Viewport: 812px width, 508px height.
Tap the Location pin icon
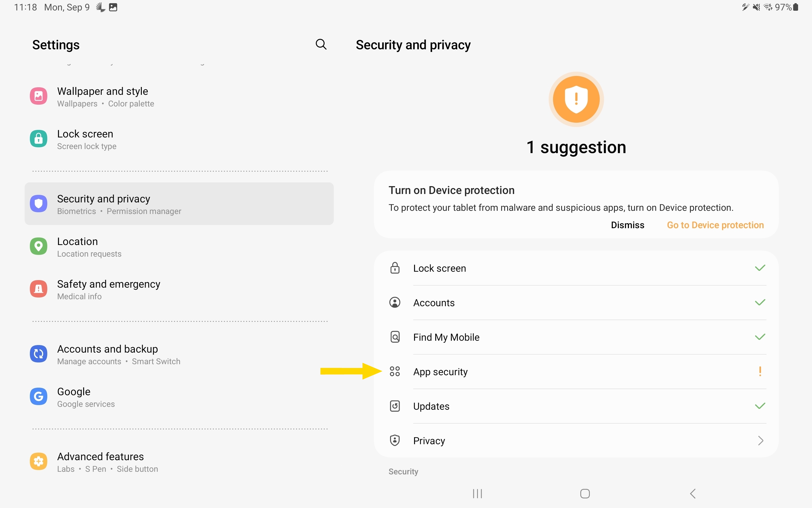click(x=39, y=247)
